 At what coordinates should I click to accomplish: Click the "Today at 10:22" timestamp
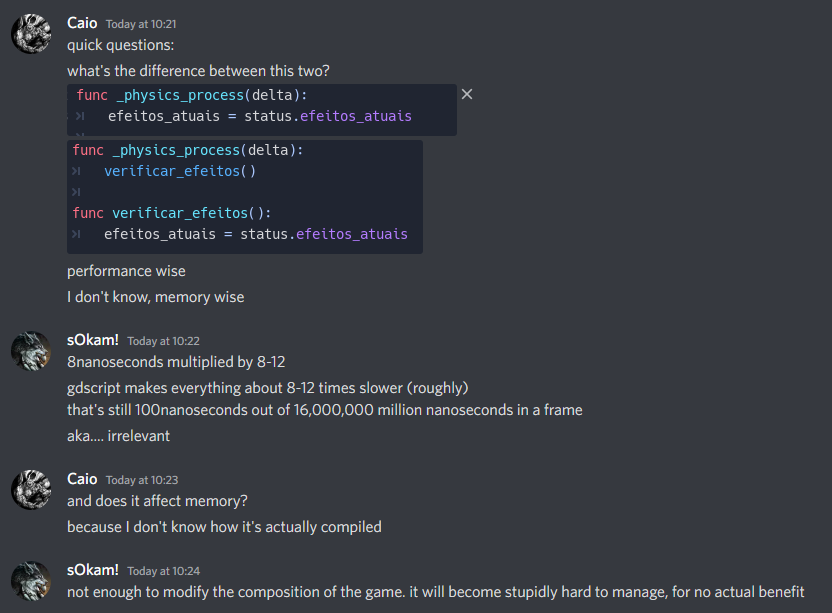(163, 341)
